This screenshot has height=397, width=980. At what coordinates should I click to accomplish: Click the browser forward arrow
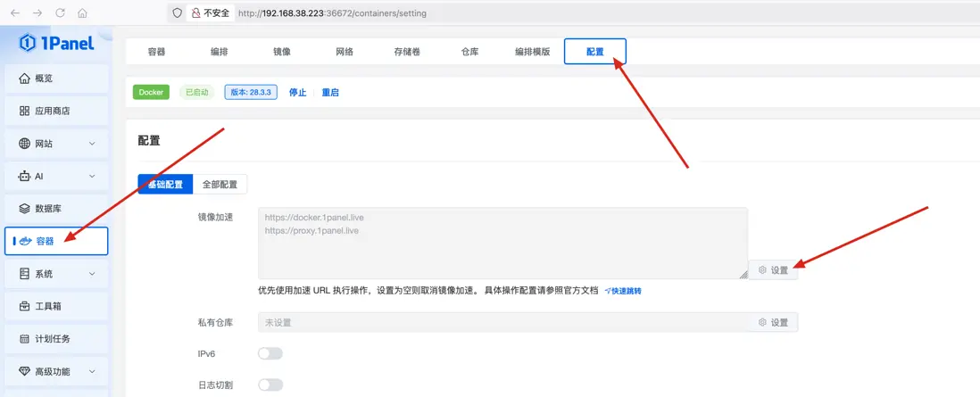pos(37,12)
